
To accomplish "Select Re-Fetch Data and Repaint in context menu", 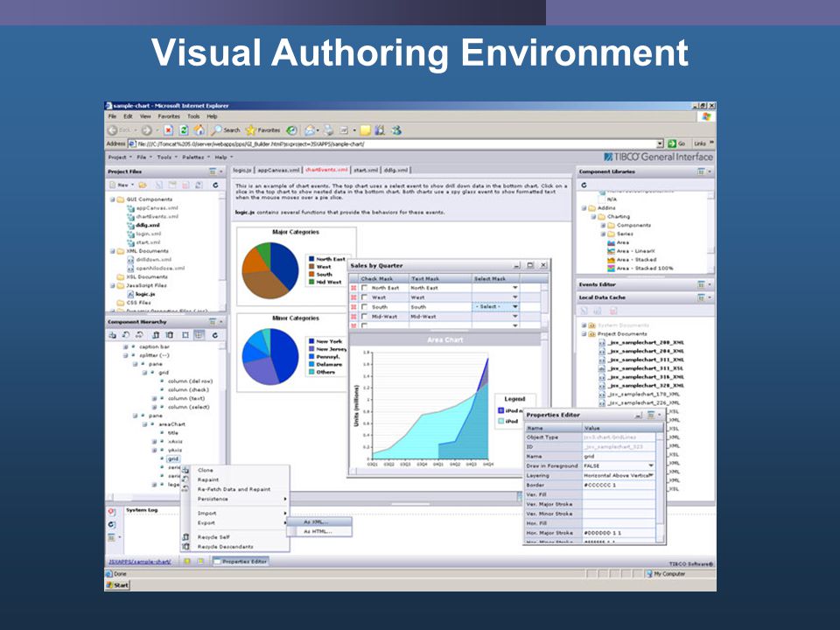I will [234, 489].
